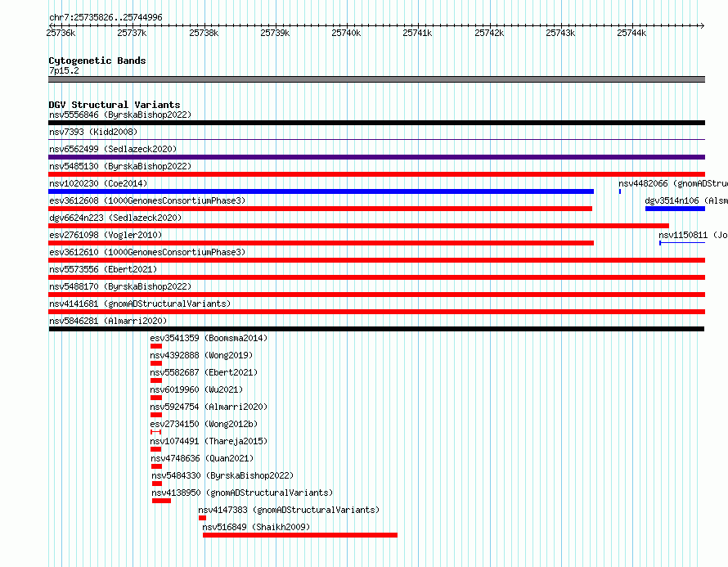Click the nsv4482066 gnomAD variant label
This screenshot has width=728, height=567.
(x=672, y=183)
